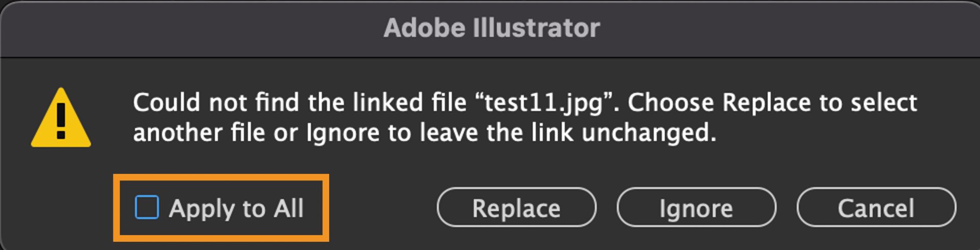
Task: Click the Replace button
Action: (x=516, y=208)
